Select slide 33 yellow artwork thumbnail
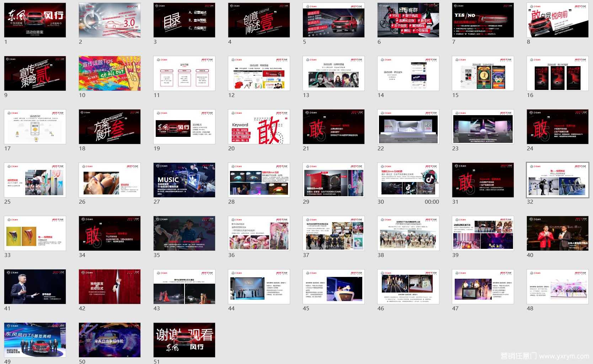Viewport: 593px width, 364px height. point(35,233)
